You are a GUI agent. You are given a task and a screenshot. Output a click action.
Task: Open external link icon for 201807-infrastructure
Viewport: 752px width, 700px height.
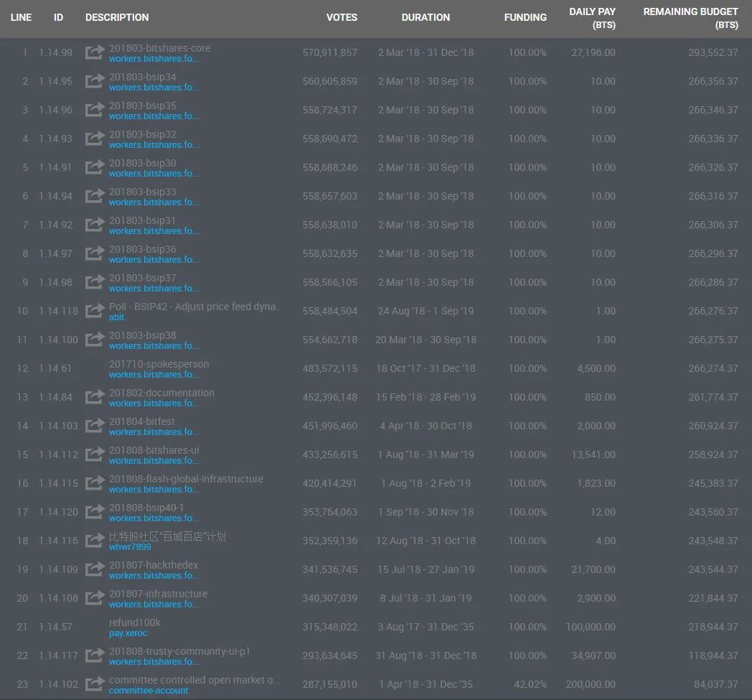(x=95, y=598)
